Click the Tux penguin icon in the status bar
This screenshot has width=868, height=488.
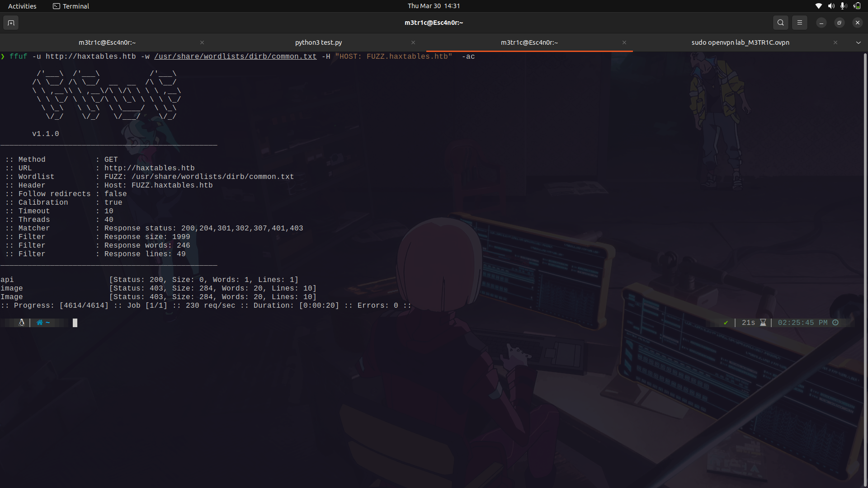pyautogui.click(x=21, y=323)
